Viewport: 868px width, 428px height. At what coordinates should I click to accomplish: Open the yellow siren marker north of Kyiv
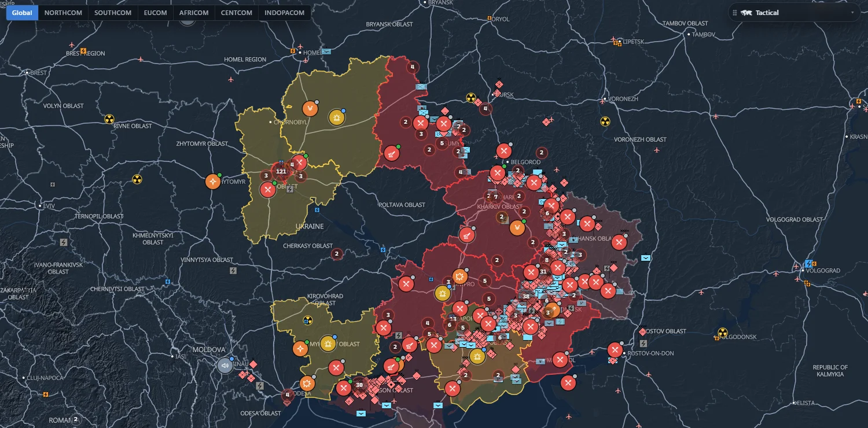336,117
